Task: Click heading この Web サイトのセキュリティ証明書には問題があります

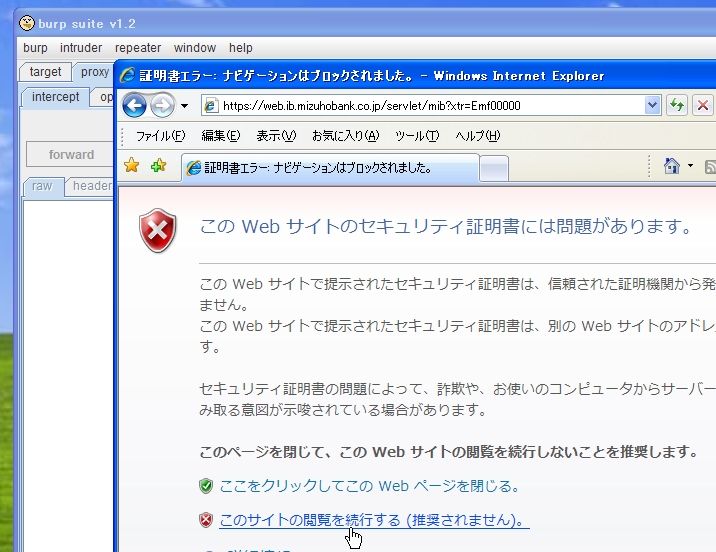Action: (446, 226)
